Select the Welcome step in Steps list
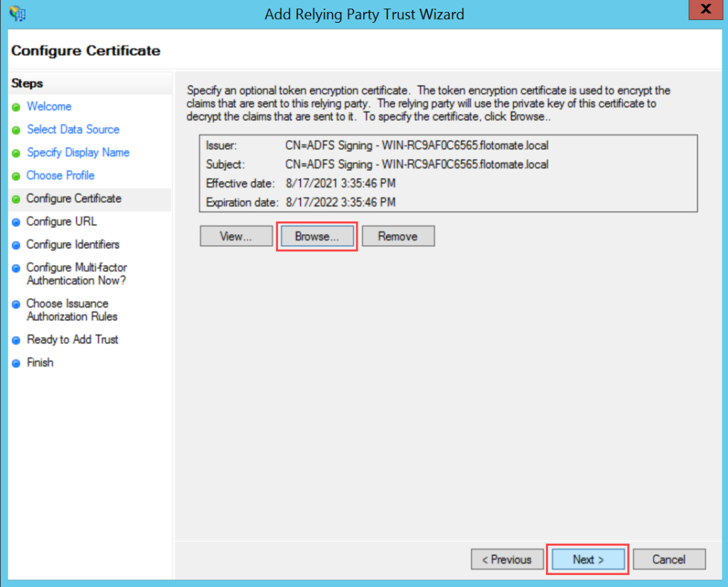Image resolution: width=728 pixels, height=587 pixels. [49, 106]
